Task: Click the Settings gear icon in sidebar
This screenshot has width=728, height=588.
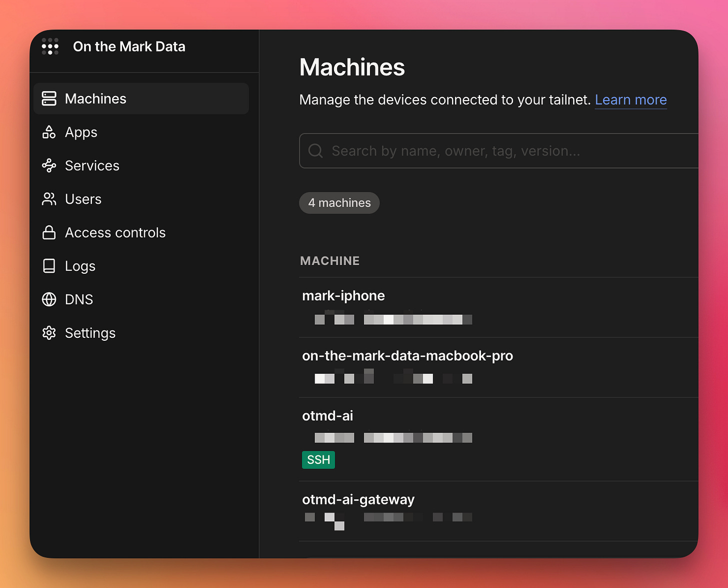Action: tap(49, 333)
